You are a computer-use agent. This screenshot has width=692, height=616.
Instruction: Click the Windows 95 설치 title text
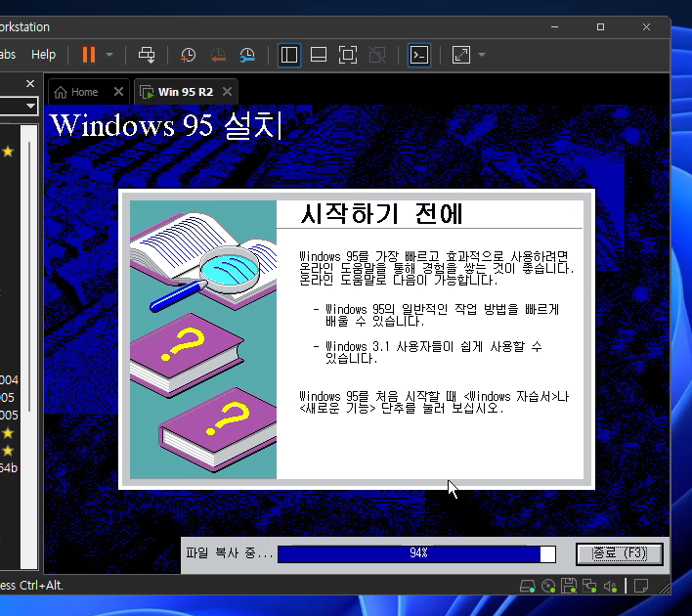click(x=166, y=125)
